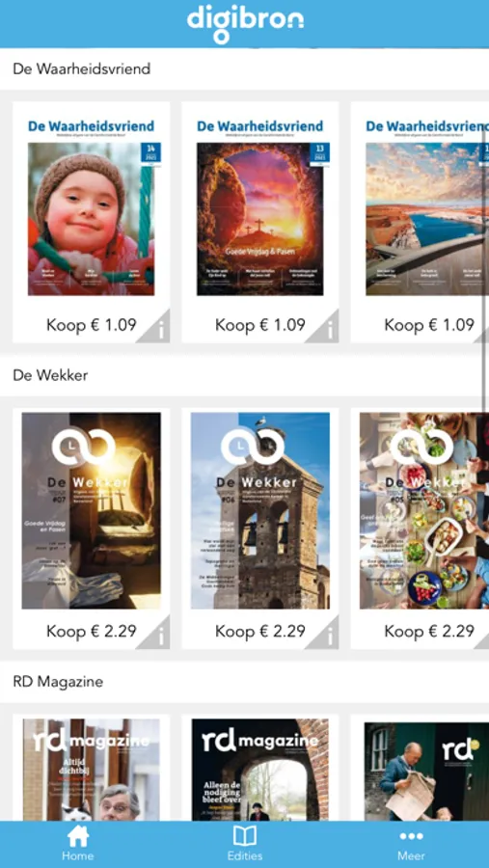Viewport: 489px width, 868px height.
Task: Buy Waarheidsvriend issue 13 for € 1.09
Action: point(260,325)
